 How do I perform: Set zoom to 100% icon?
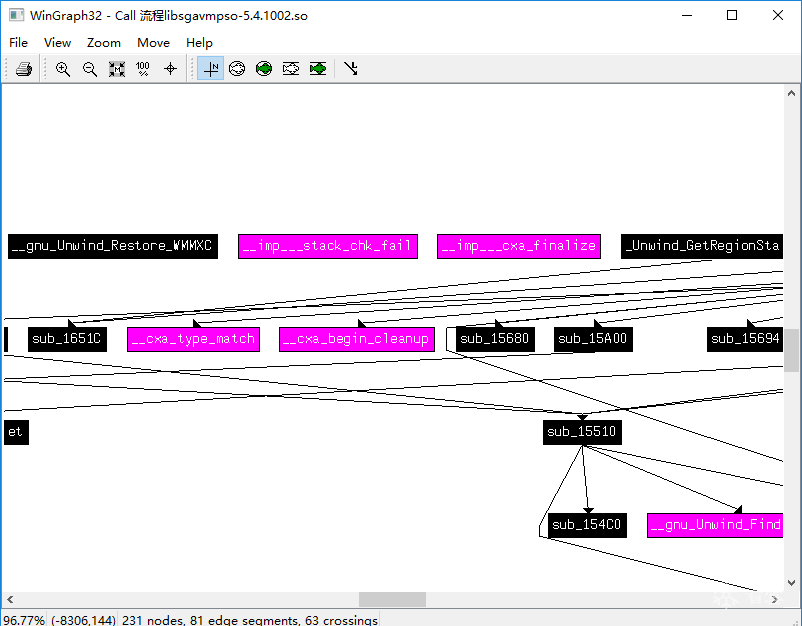143,69
